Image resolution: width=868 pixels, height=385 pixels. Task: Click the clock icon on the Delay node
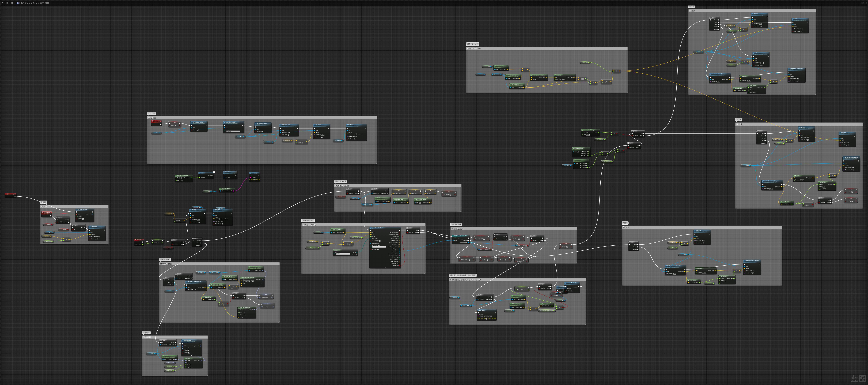[x=214, y=172]
